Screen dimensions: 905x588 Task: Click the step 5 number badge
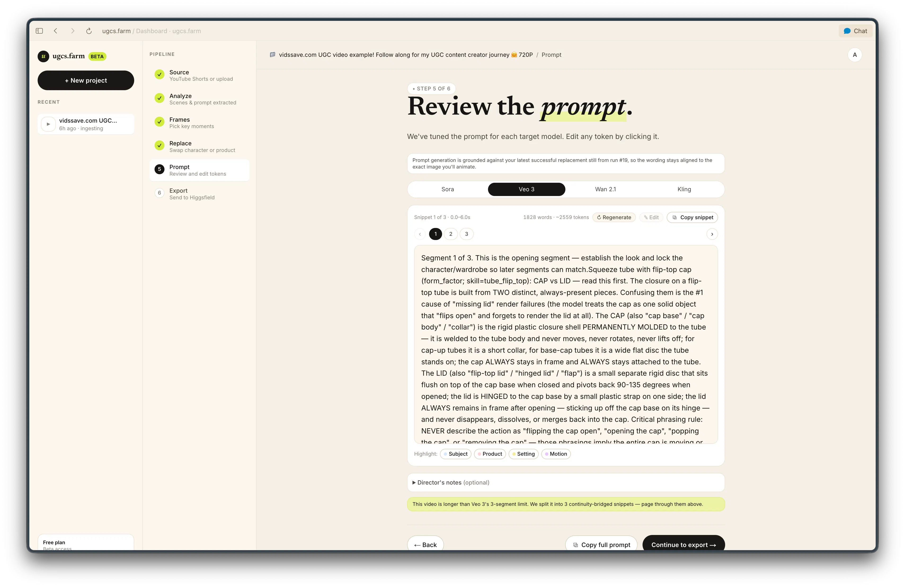click(159, 169)
